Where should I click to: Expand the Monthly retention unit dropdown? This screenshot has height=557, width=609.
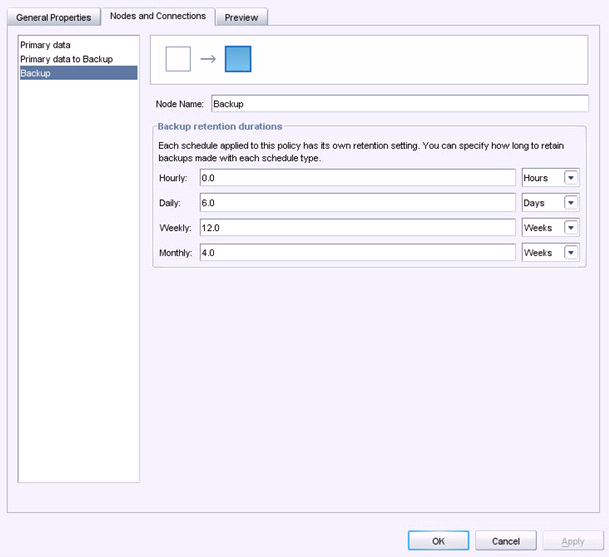571,252
